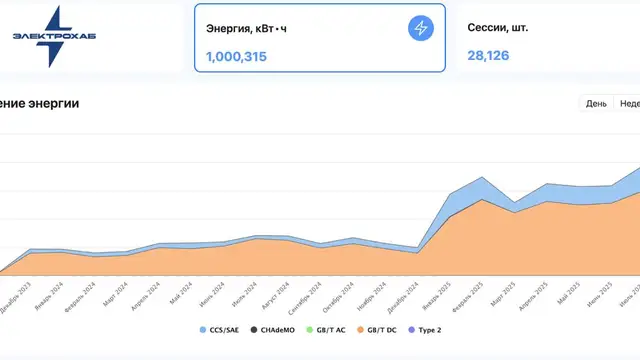Click the chart heading ending in энергии
Viewport: 640px width, 360px height.
(40, 104)
